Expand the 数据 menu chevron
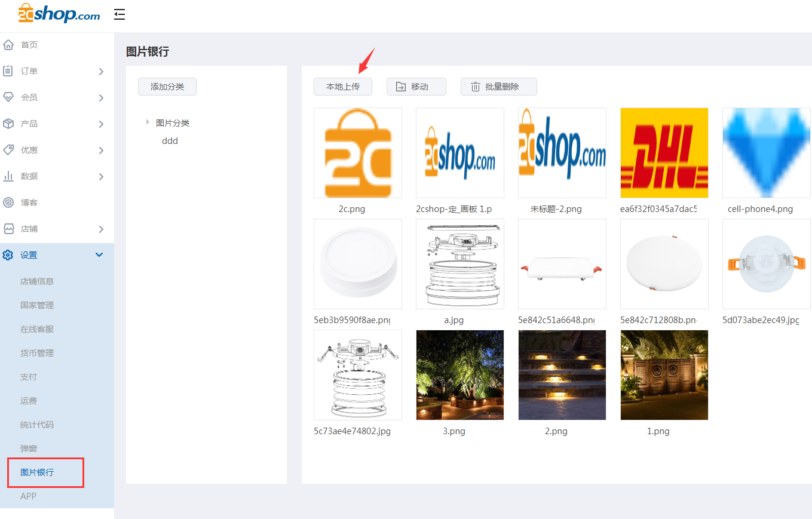 pos(101,177)
